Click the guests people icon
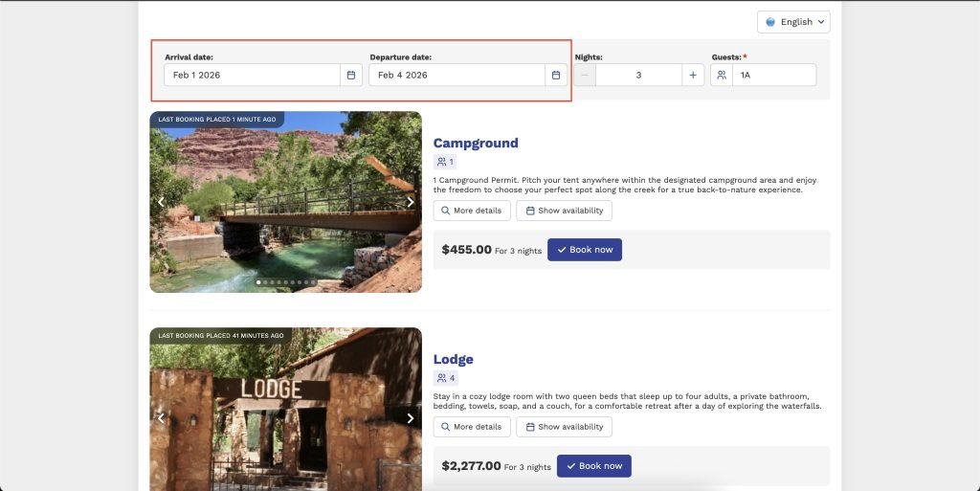The image size is (980, 491). [722, 75]
